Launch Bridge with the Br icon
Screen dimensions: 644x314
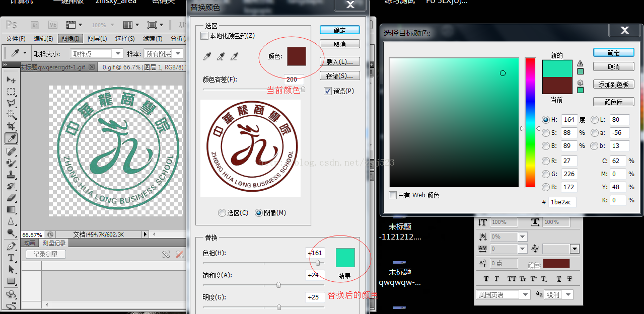click(x=35, y=25)
